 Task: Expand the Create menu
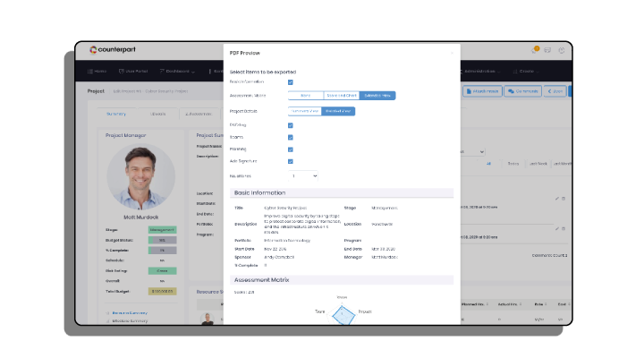(x=526, y=72)
